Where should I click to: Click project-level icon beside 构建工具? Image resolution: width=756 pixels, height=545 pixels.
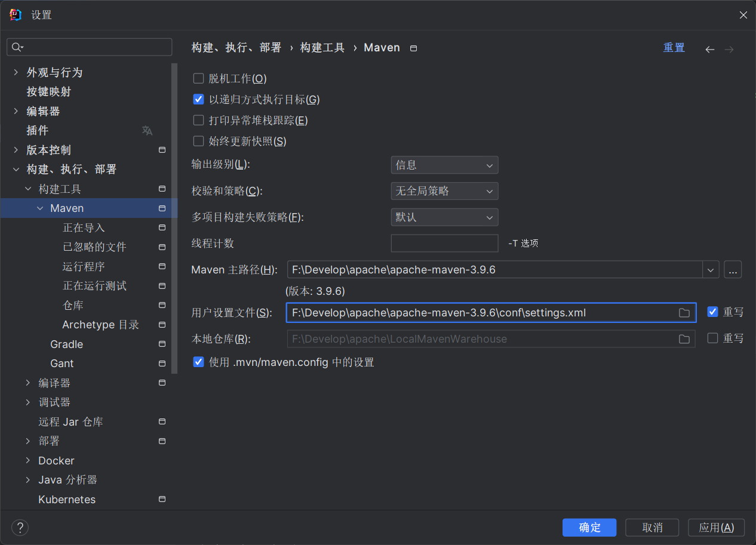[162, 189]
